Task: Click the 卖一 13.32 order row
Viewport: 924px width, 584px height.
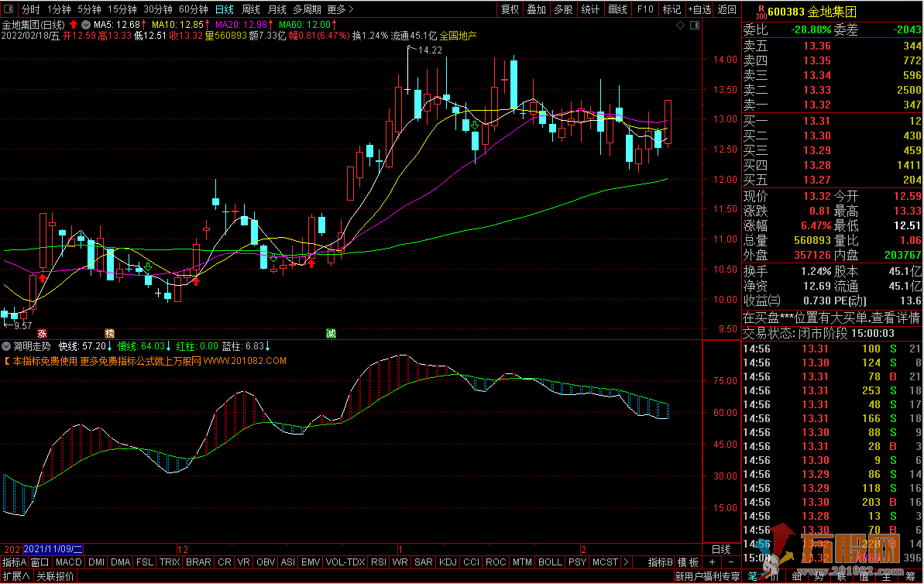Action: coord(832,105)
